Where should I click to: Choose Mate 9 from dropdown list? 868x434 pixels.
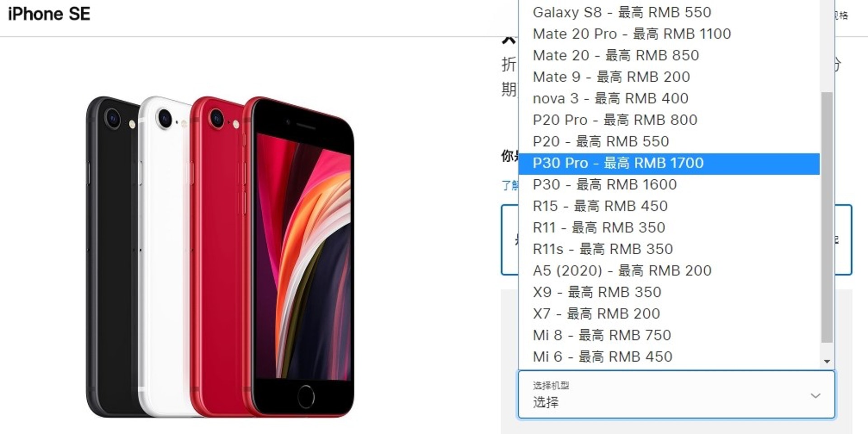point(669,77)
